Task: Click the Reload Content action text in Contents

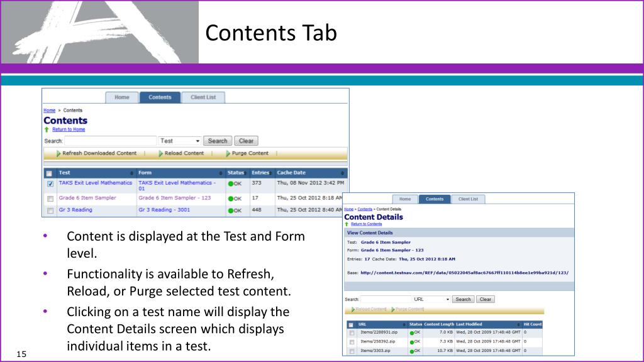Action: pyautogui.click(x=184, y=153)
